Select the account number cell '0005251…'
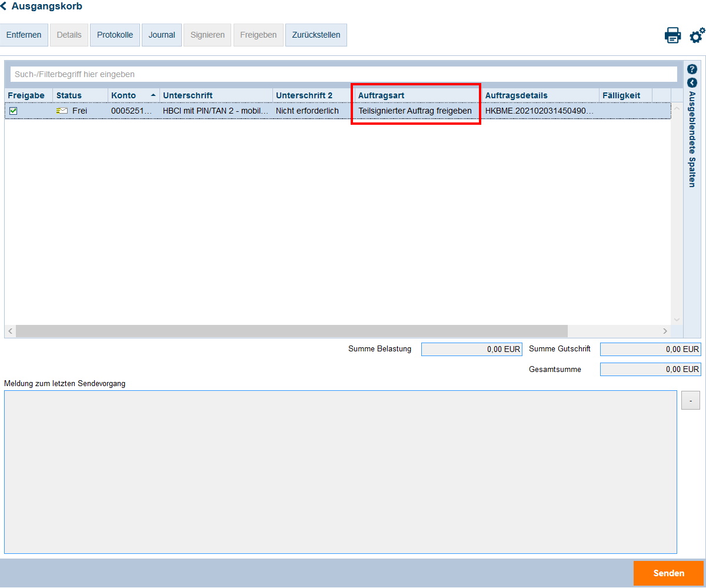 134,111
